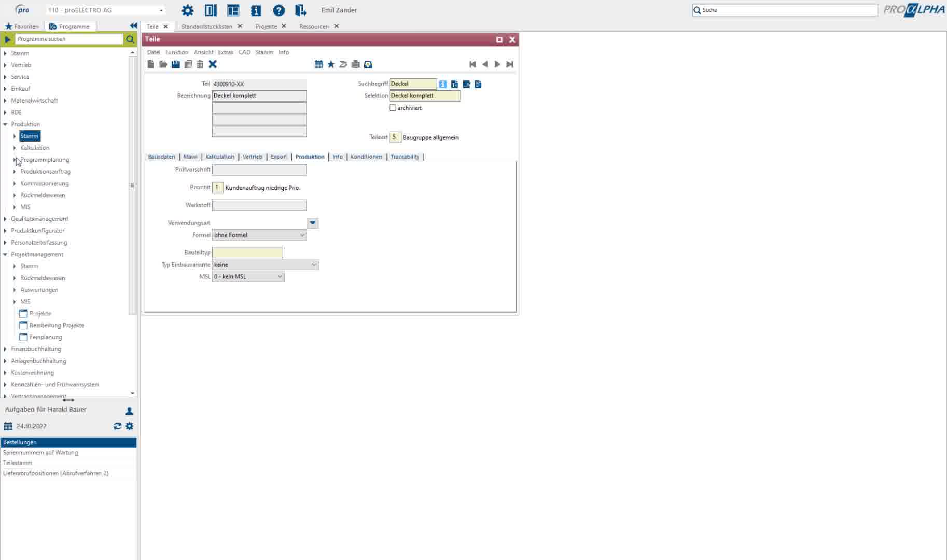The width and height of the screenshot is (947, 560).
Task: Refresh the tasks list with the arrows icon
Action: [118, 426]
